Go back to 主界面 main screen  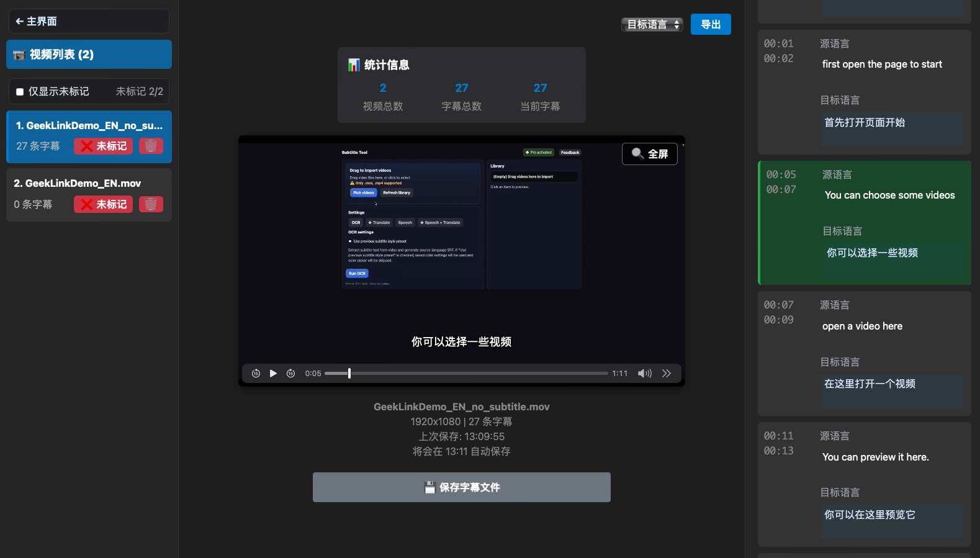89,21
